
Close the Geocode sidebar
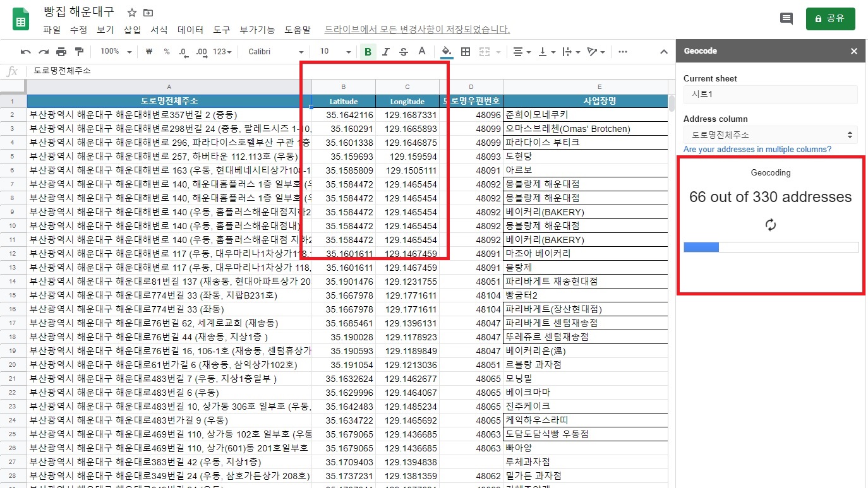coord(854,51)
